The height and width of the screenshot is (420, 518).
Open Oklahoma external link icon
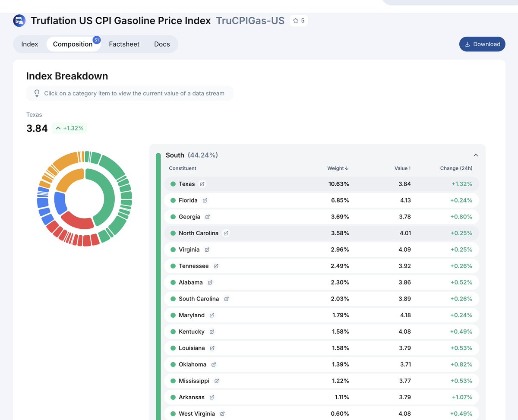(214, 364)
